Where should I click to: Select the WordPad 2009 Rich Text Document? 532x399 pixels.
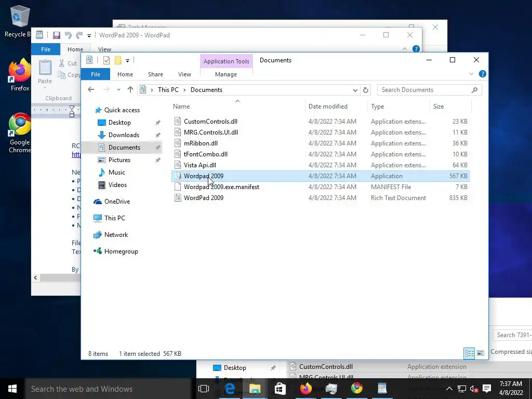204,198
